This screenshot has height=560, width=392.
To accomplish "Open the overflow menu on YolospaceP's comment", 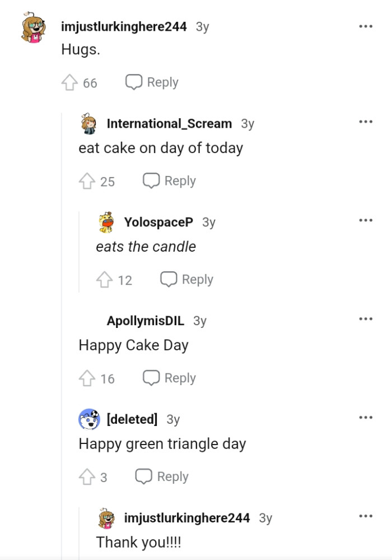I will [x=366, y=221].
